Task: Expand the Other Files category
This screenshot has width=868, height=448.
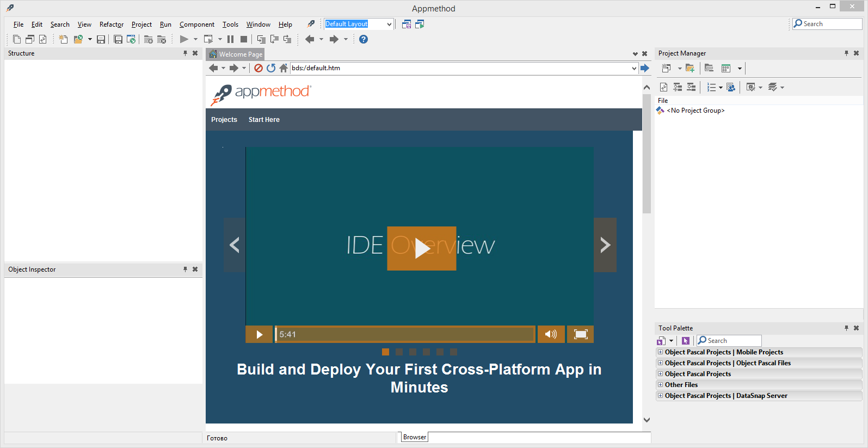Action: click(661, 385)
